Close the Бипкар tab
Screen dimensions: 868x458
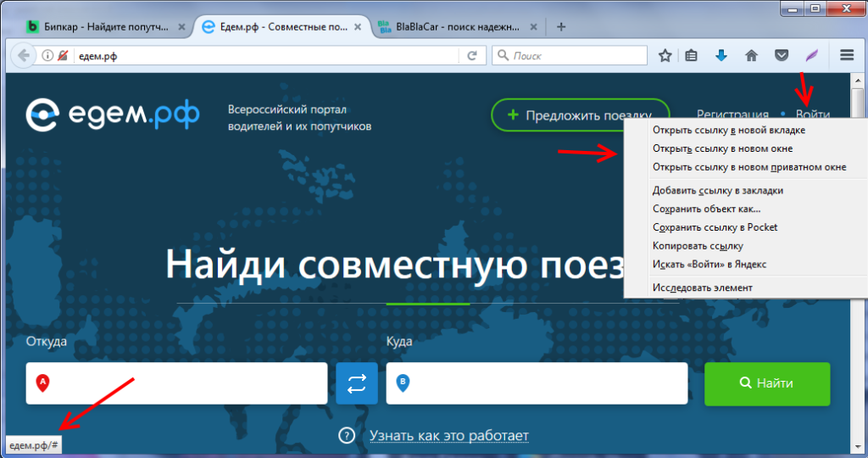tap(181, 26)
